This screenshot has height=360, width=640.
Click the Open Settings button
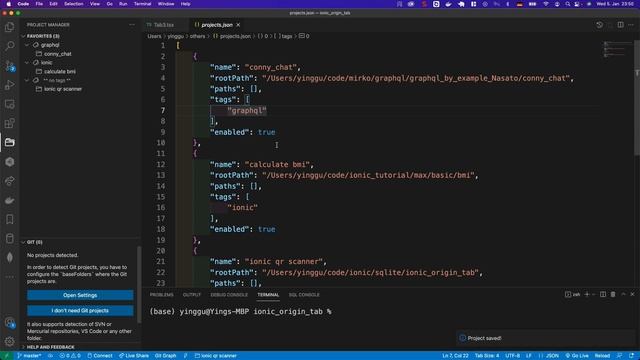80,295
